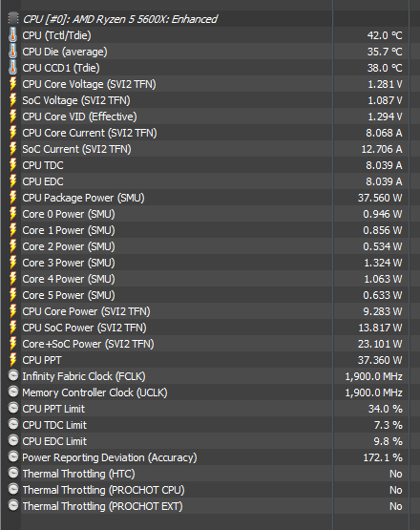Select Core 4 Power (SMU) label
This screenshot has width=420, height=530.
click(69, 279)
